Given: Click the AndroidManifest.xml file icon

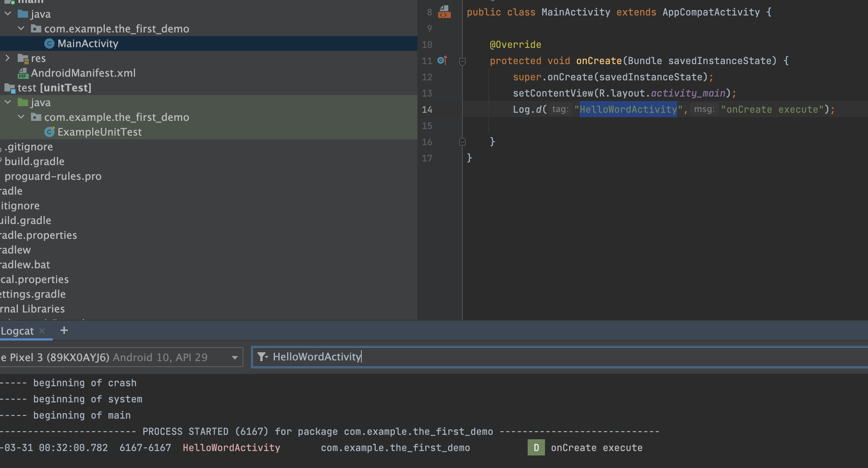Looking at the screenshot, I should point(23,73).
